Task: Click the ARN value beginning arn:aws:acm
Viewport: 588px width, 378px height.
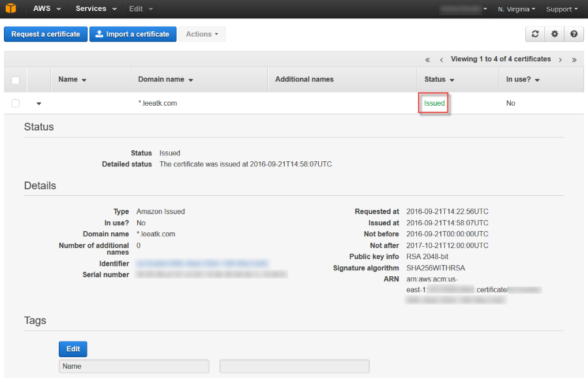Action: (x=474, y=290)
